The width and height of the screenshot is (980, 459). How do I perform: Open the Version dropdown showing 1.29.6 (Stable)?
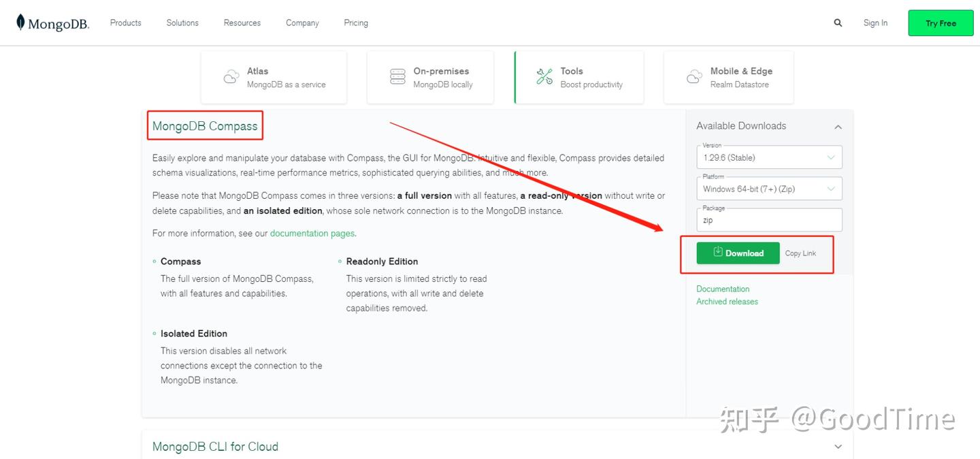tap(769, 157)
